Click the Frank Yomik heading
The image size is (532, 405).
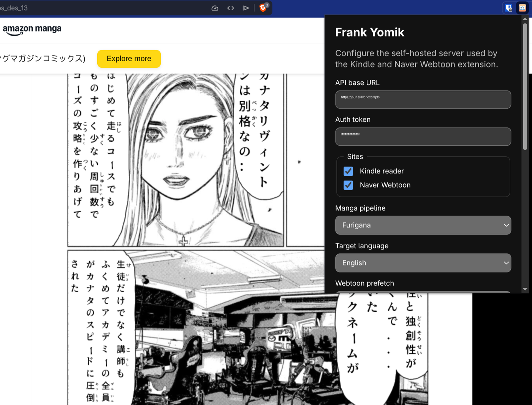click(x=370, y=32)
